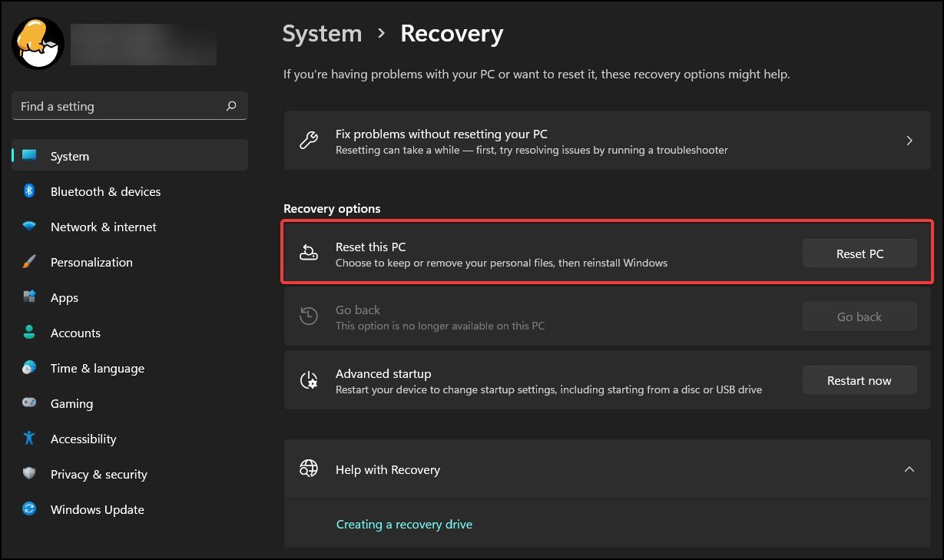
Task: Open Fix problems without resetting your PC
Action: 607,141
